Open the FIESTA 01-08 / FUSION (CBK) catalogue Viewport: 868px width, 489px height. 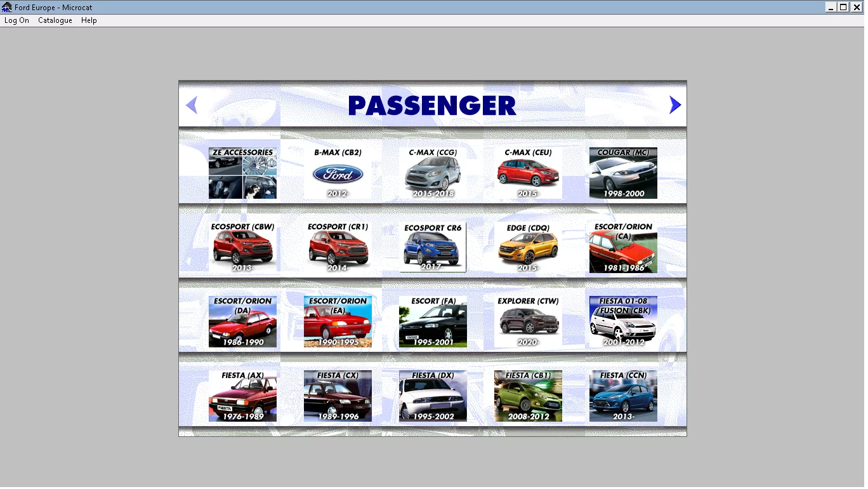coord(623,321)
